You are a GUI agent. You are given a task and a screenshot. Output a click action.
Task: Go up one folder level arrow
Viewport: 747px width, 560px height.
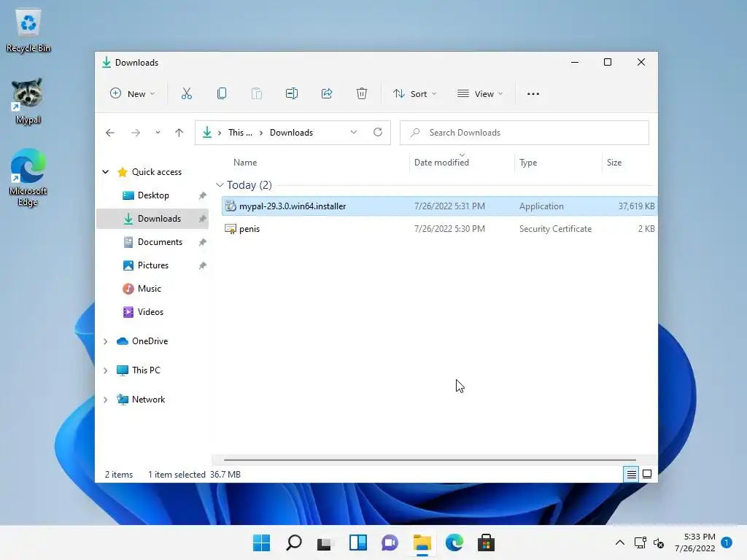point(179,133)
